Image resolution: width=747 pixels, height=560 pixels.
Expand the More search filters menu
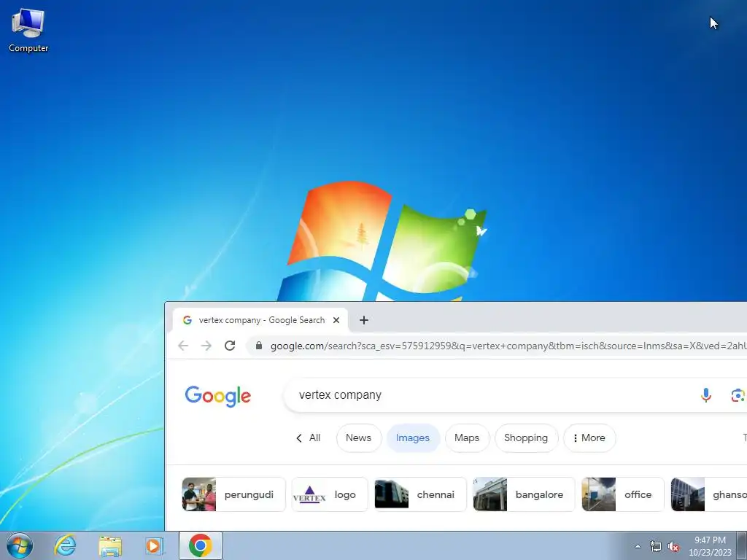point(589,438)
